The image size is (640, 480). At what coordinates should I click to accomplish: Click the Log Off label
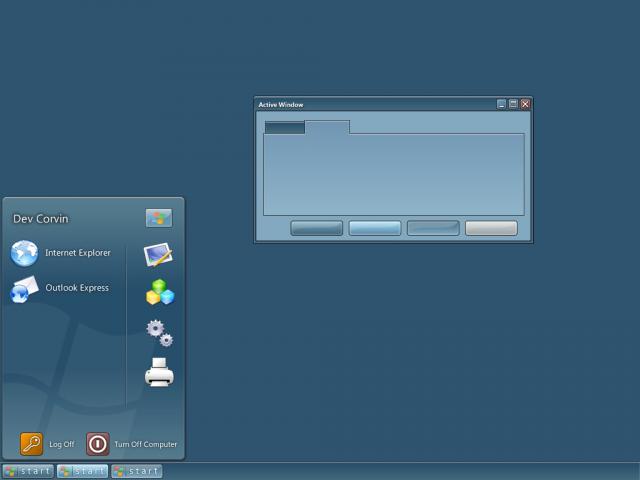(x=62, y=444)
